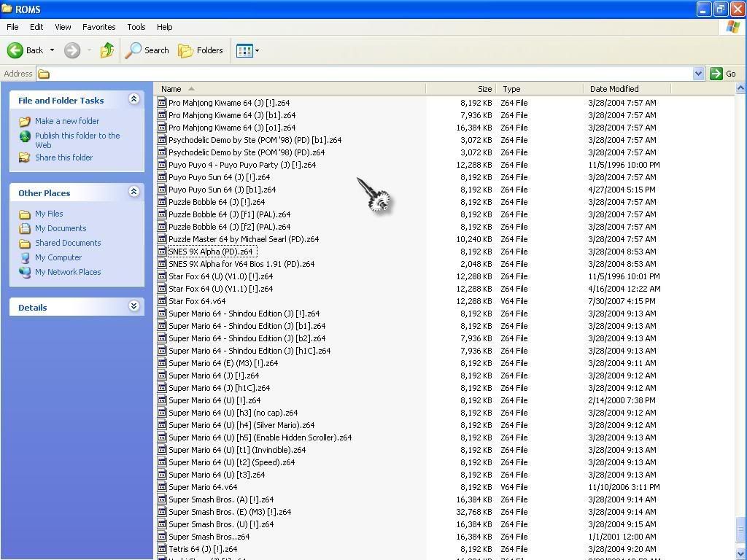Click the Views icon in toolbar
747x560 pixels.
244,50
